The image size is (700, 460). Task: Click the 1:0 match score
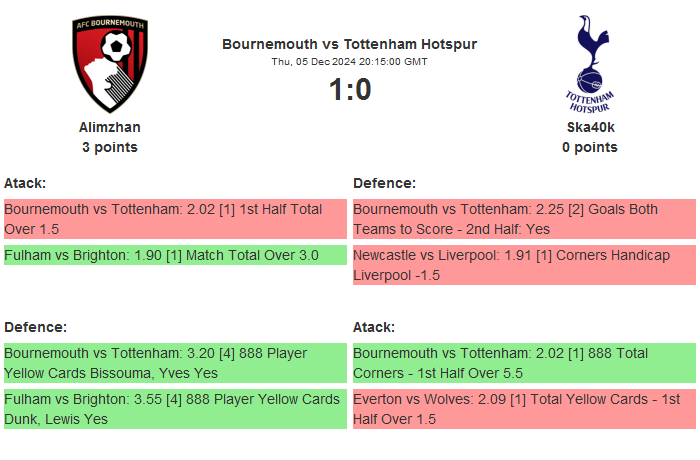tap(349, 90)
